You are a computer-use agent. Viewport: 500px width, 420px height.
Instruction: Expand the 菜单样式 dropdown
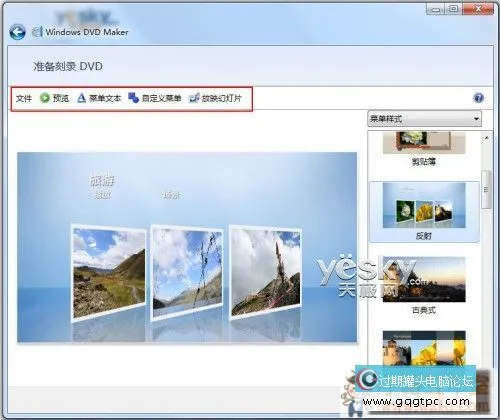(x=425, y=119)
